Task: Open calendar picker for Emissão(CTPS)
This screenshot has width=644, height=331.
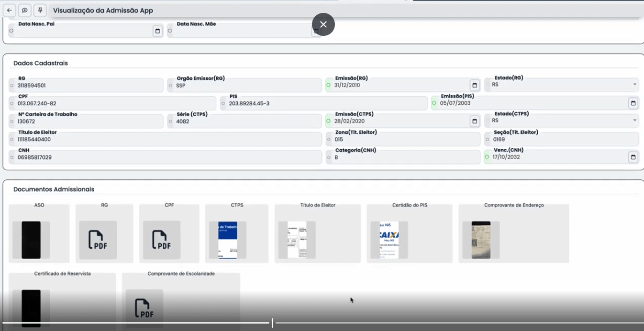Action: [474, 121]
